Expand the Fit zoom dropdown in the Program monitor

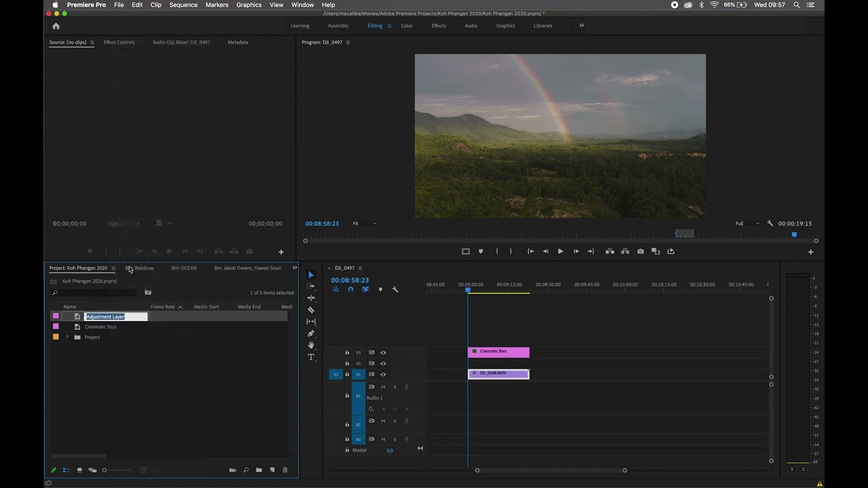366,224
